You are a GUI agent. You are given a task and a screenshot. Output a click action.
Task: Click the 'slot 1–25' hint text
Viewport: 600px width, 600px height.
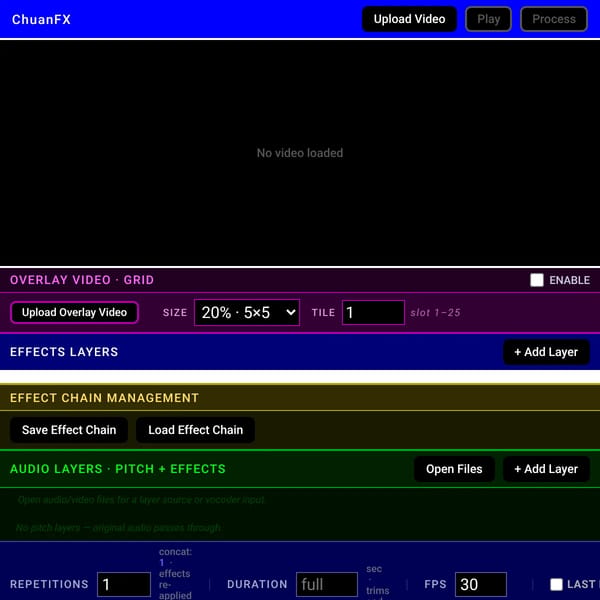coord(435,313)
